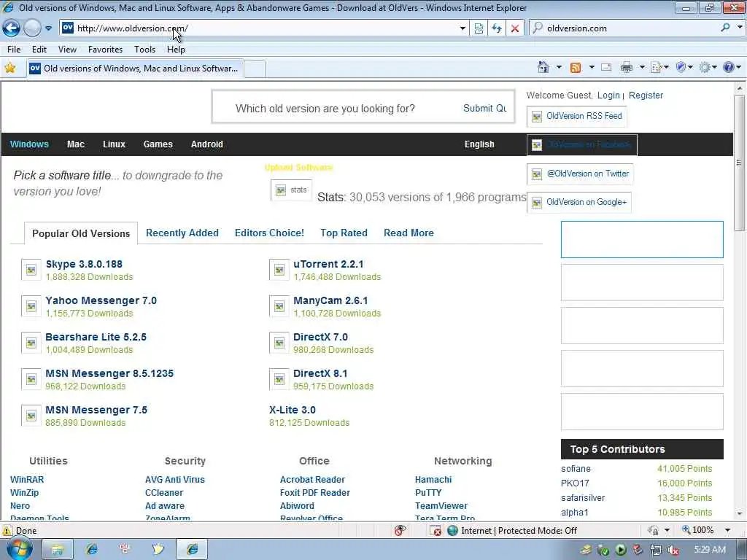Image resolution: width=747 pixels, height=560 pixels.
Task: Expand the Feeds dropdown arrow
Action: click(x=592, y=68)
